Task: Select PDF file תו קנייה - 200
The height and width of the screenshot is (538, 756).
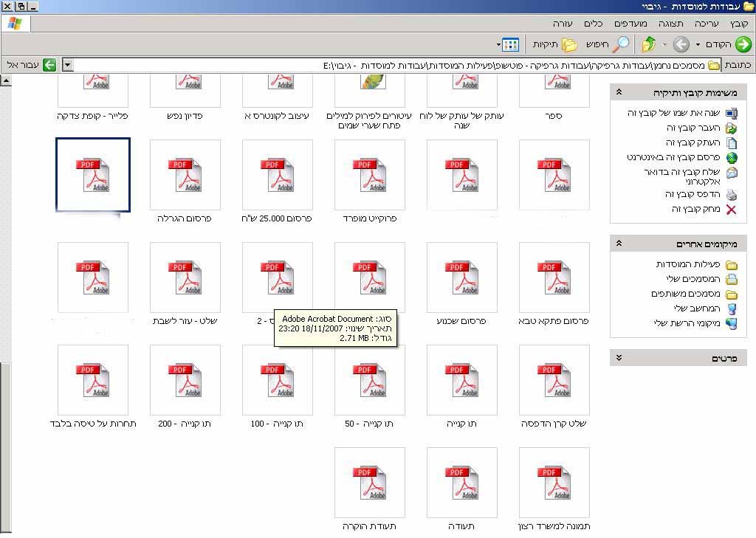Action: click(185, 380)
